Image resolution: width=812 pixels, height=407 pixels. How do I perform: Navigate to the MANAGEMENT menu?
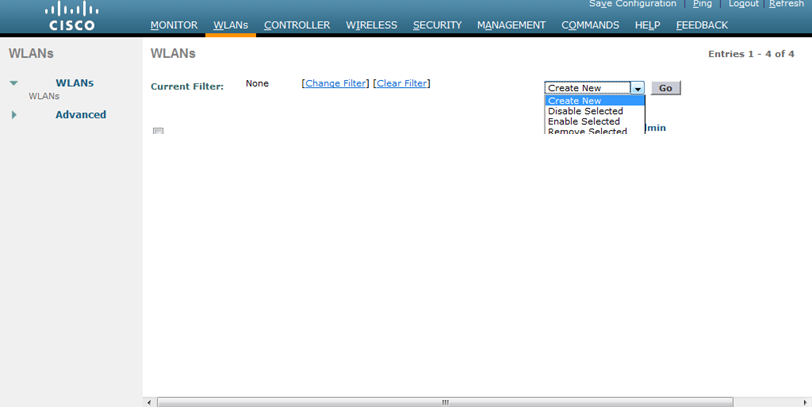(x=511, y=25)
